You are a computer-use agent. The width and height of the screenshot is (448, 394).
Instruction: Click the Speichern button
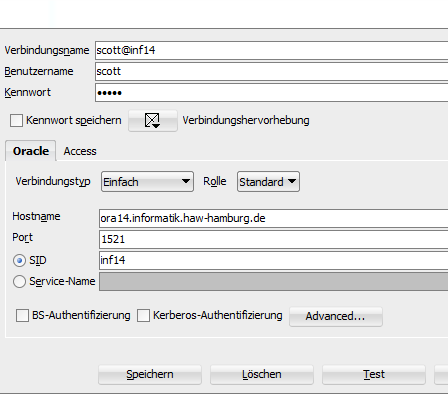150,374
